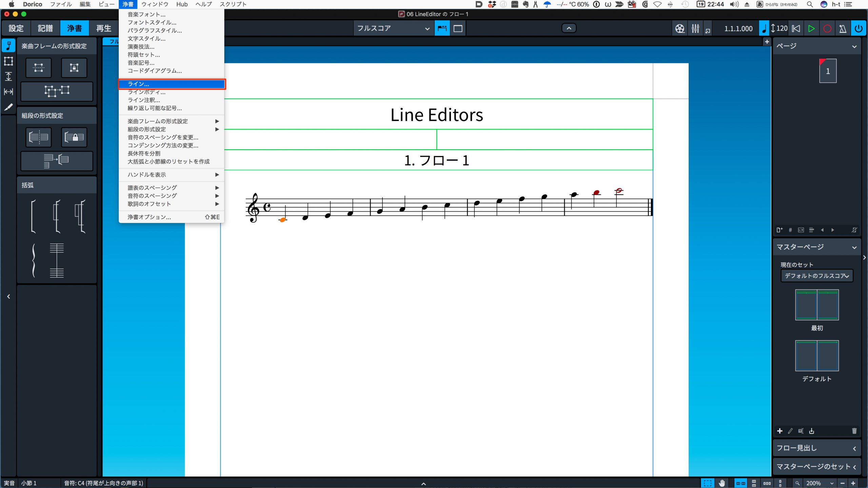
Task: Add new master page with plus icon
Action: (780, 431)
